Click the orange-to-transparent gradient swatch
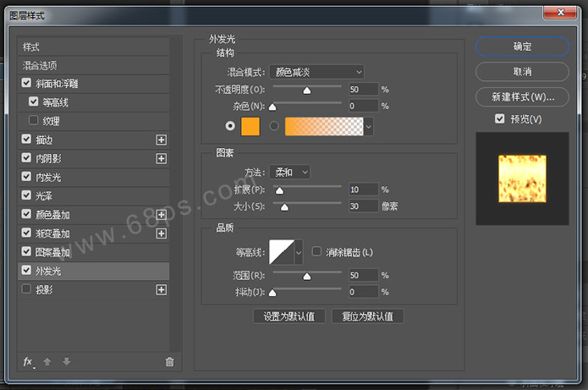 [x=324, y=126]
